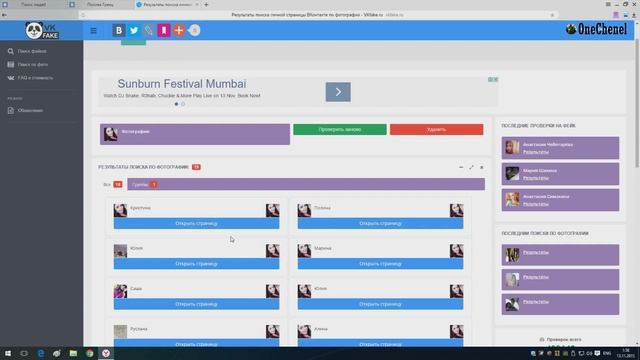Open 'Результаты' of first recent photo search

tap(536, 253)
